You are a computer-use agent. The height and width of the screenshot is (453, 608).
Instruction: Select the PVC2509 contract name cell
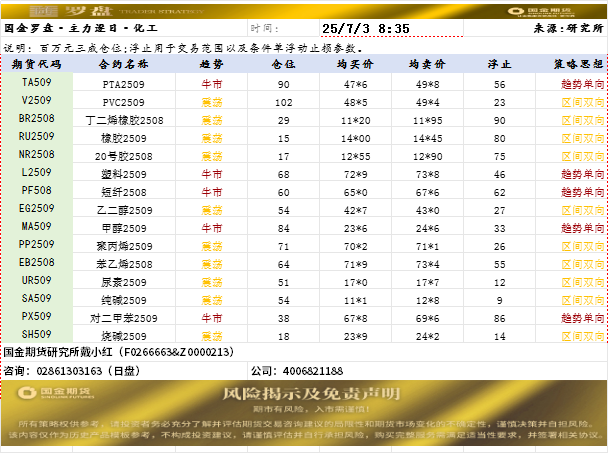click(124, 102)
